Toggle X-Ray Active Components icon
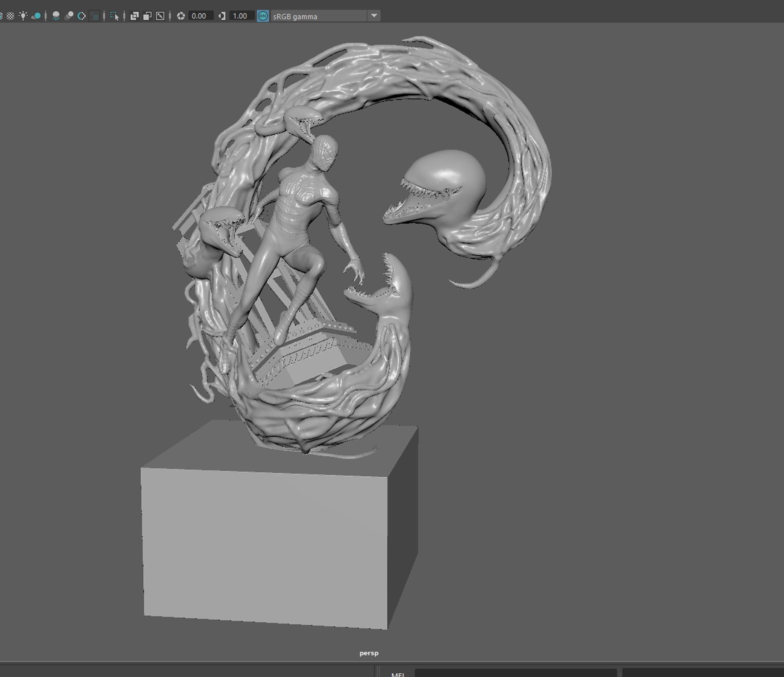 (147, 16)
